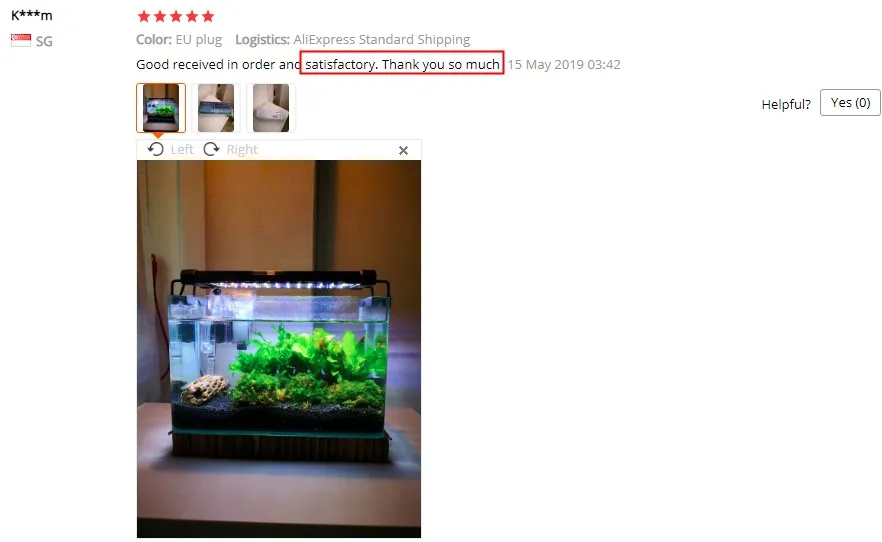The image size is (882, 542).
Task: Close the enlarged photo viewer with the X
Action: pyautogui.click(x=403, y=151)
